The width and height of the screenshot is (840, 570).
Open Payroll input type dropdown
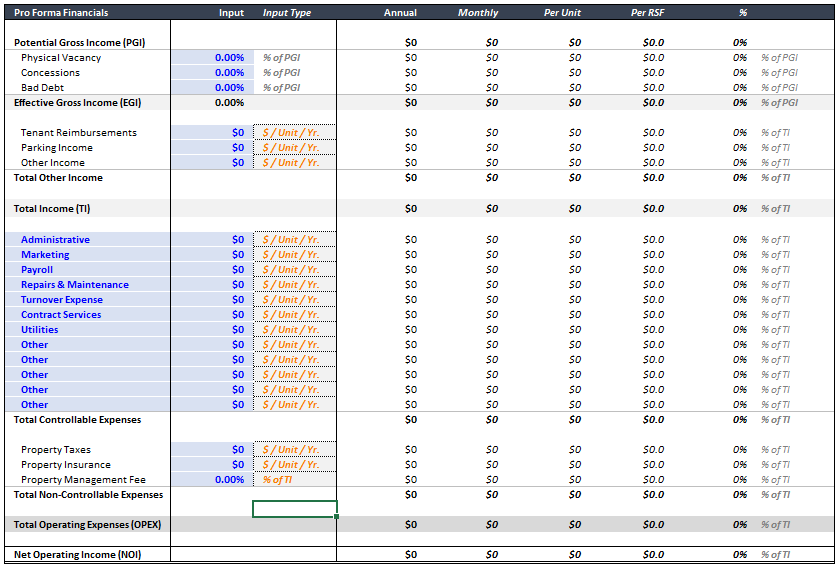pos(295,269)
